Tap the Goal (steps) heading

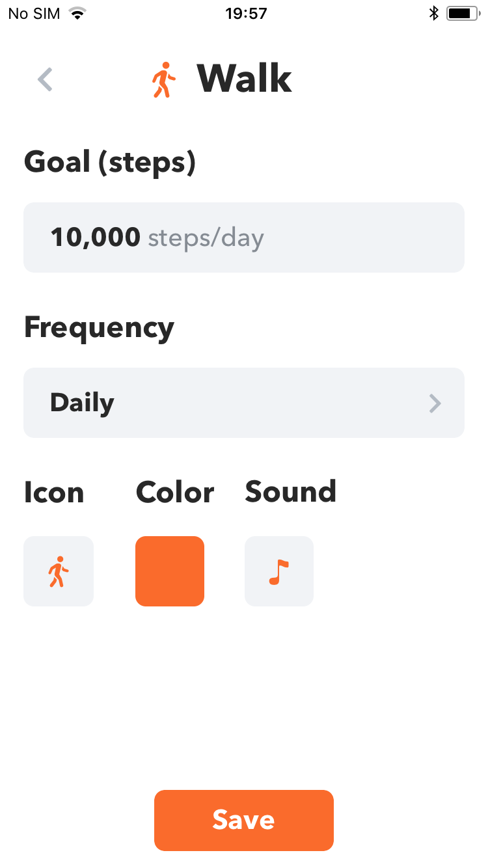pos(110,162)
